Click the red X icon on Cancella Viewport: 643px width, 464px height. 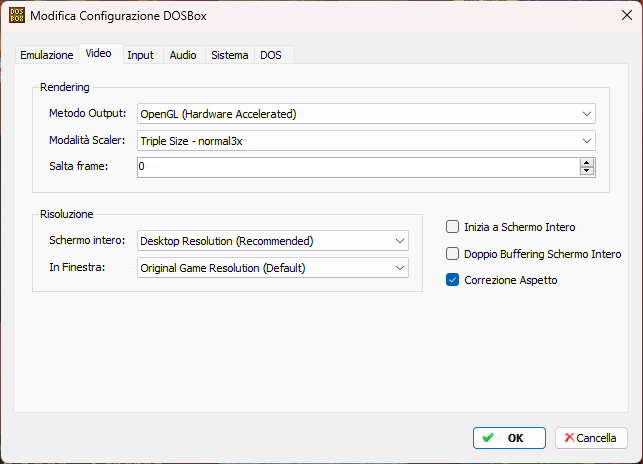(569, 438)
